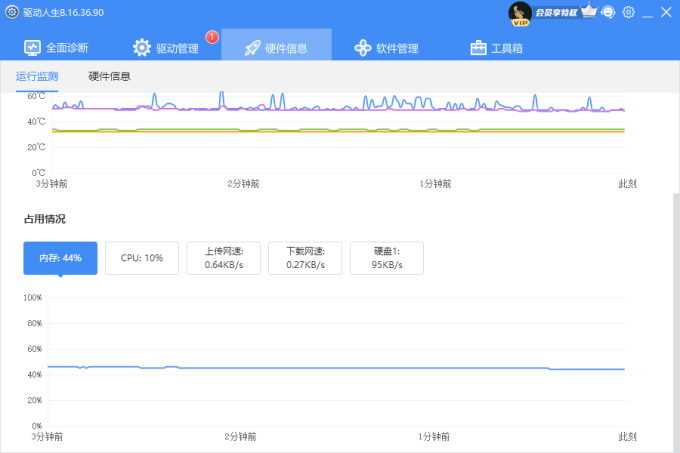Click the 全面诊断 monitor icon

click(x=32, y=48)
